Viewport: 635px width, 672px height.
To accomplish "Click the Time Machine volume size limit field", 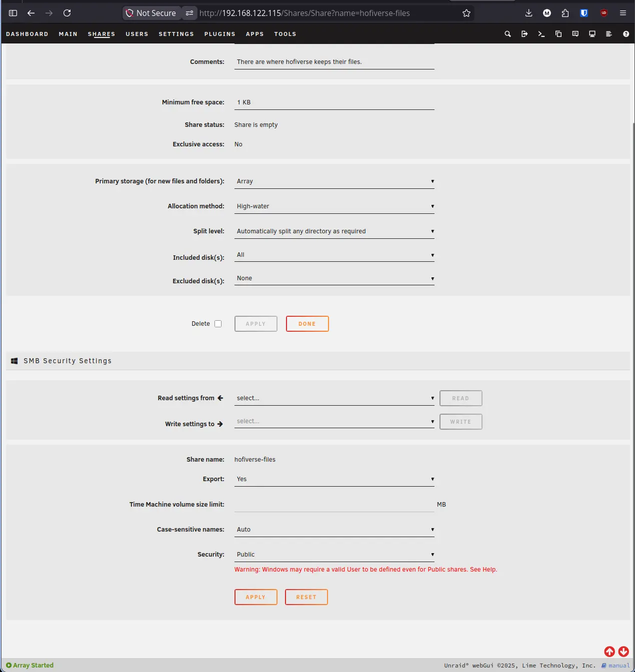I will (x=334, y=505).
